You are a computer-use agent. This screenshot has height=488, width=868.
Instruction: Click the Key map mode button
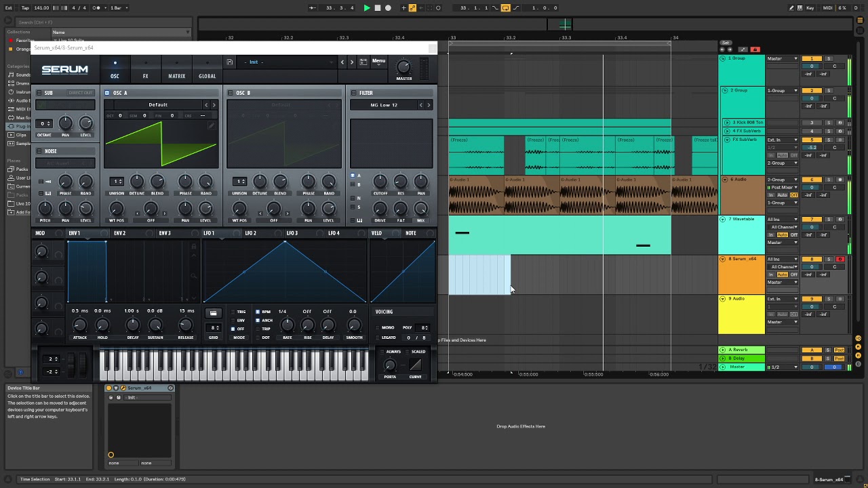point(810,8)
